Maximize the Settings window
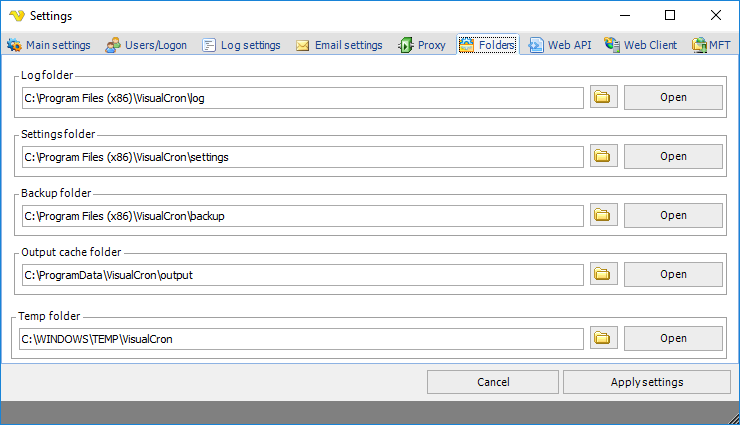This screenshot has width=740, height=425. point(670,16)
